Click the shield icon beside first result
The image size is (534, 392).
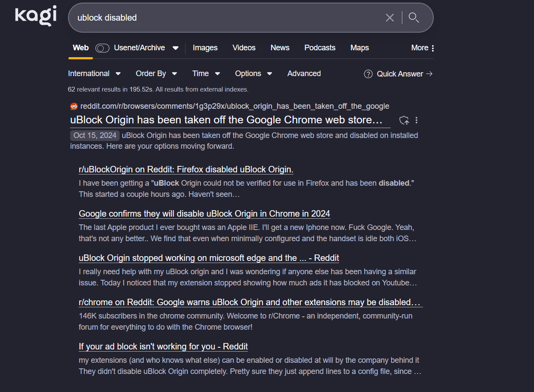pyautogui.click(x=404, y=120)
